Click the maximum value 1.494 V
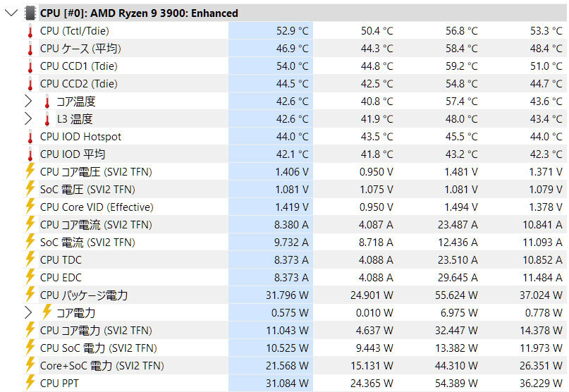This screenshot has width=569, height=392. tap(461, 207)
